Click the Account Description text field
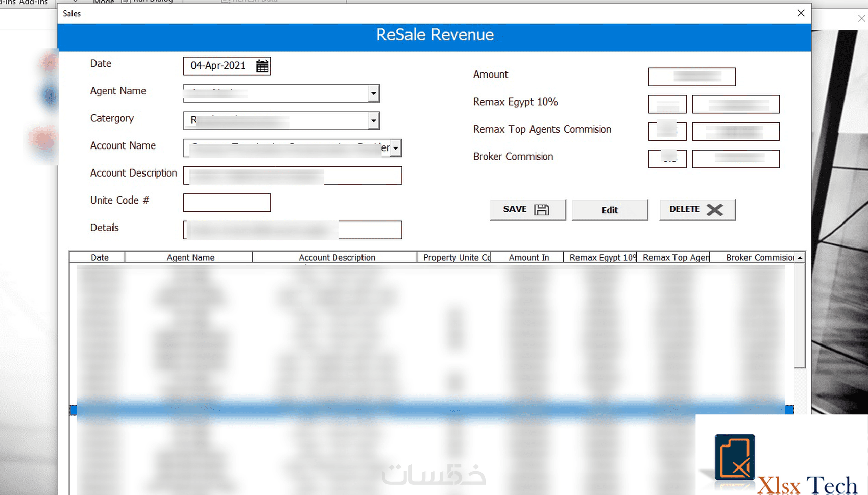The image size is (868, 495). (x=293, y=176)
